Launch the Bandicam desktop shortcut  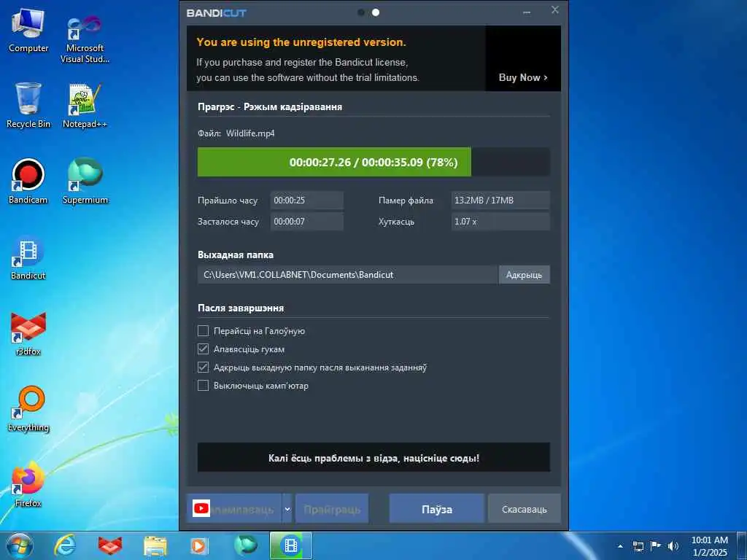(28, 182)
